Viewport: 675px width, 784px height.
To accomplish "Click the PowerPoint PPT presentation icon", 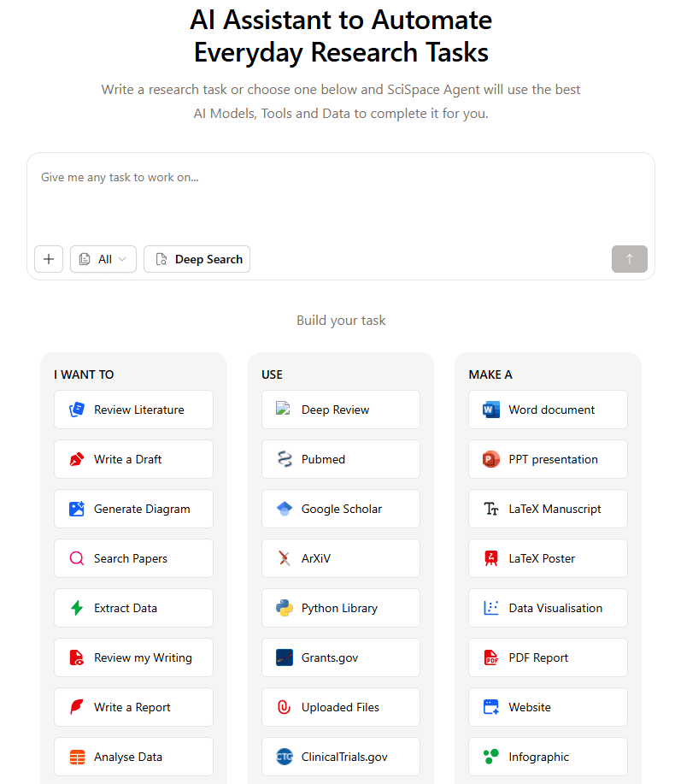I will (x=491, y=459).
